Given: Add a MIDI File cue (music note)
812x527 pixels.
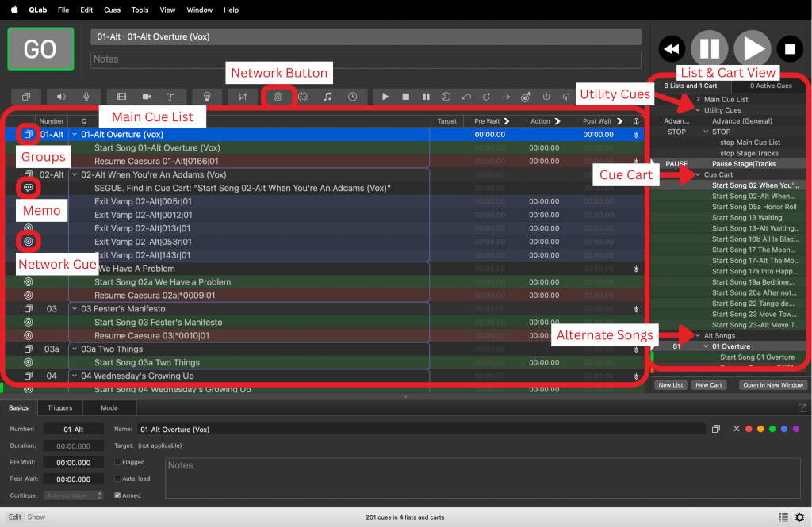Looking at the screenshot, I should click(327, 97).
